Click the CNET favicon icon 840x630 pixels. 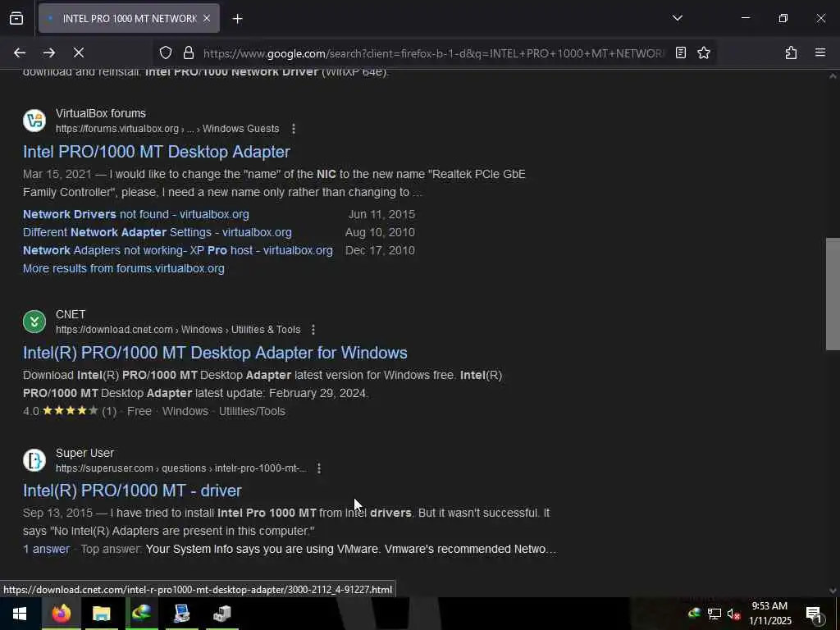(34, 322)
